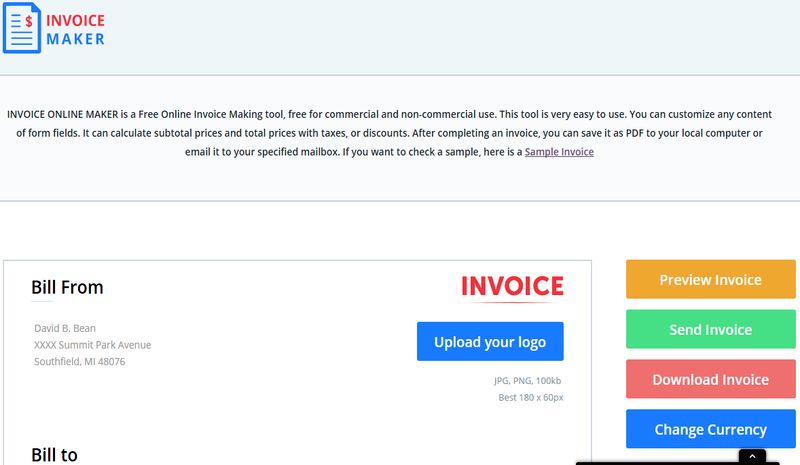Expand the bottom panel chevron arrow
This screenshot has width=800, height=465.
pos(752,457)
